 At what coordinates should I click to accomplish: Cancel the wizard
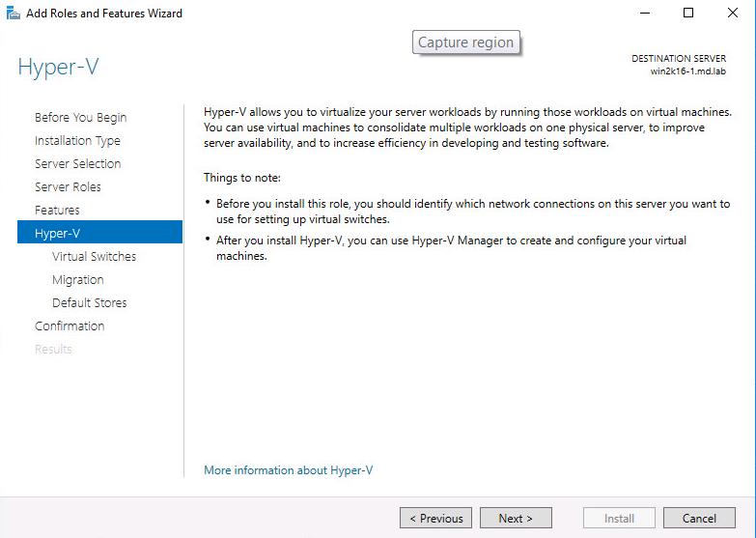(x=700, y=519)
